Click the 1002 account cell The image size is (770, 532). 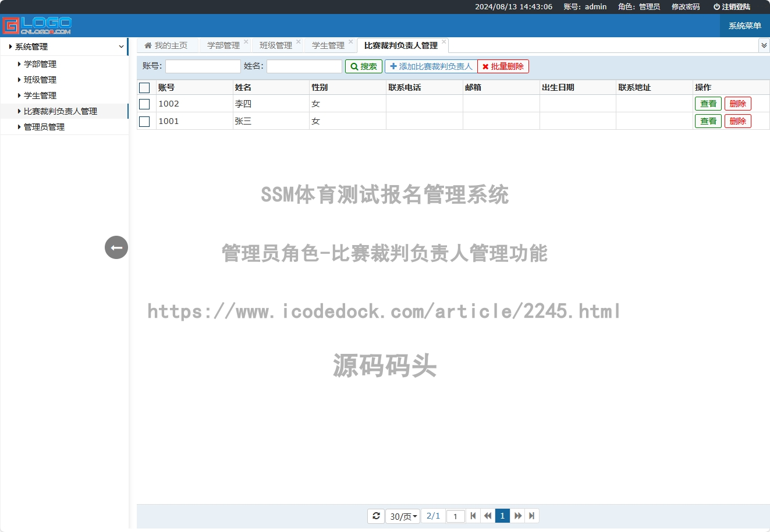tap(194, 104)
